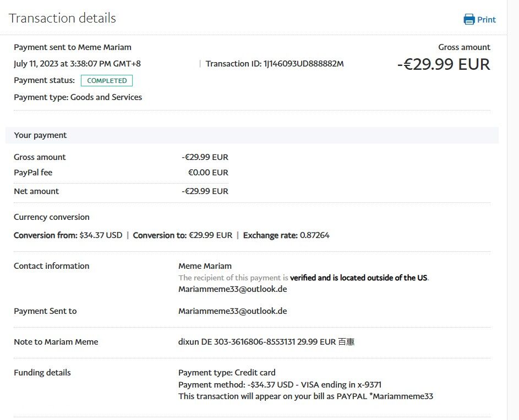Image resolution: width=519 pixels, height=420 pixels.
Task: Click the 0.87264 exchange rate value
Action: [314, 235]
